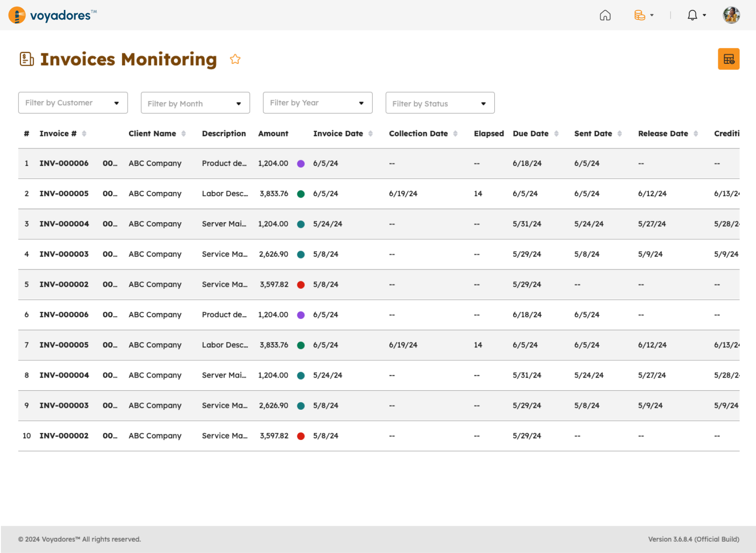Click the Version 3.6.8.4 footer text
Image resolution: width=756 pixels, height=553 pixels.
[694, 539]
